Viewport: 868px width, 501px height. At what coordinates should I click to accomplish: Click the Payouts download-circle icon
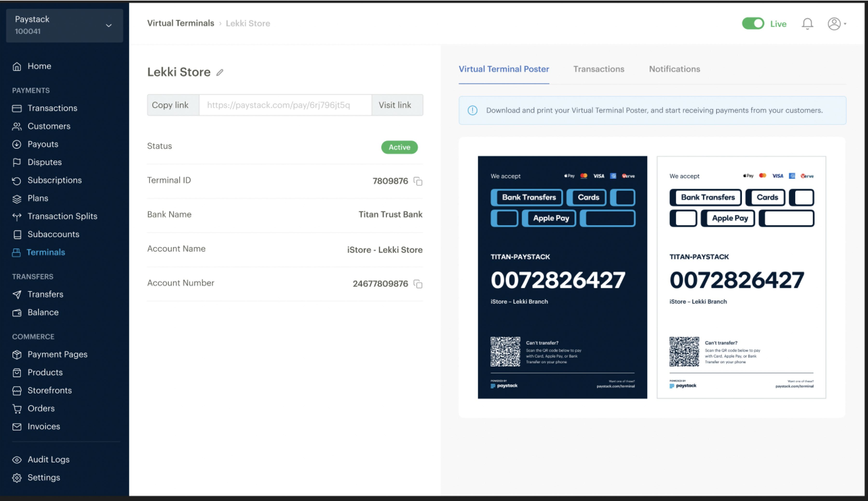point(17,144)
